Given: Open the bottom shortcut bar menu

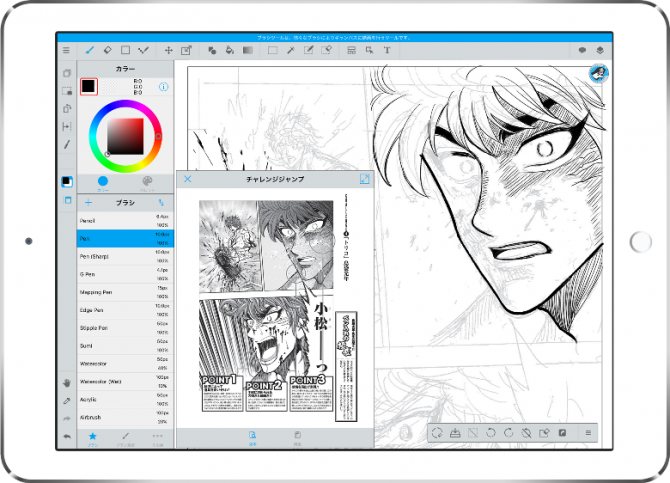Looking at the screenshot, I should pos(588,433).
